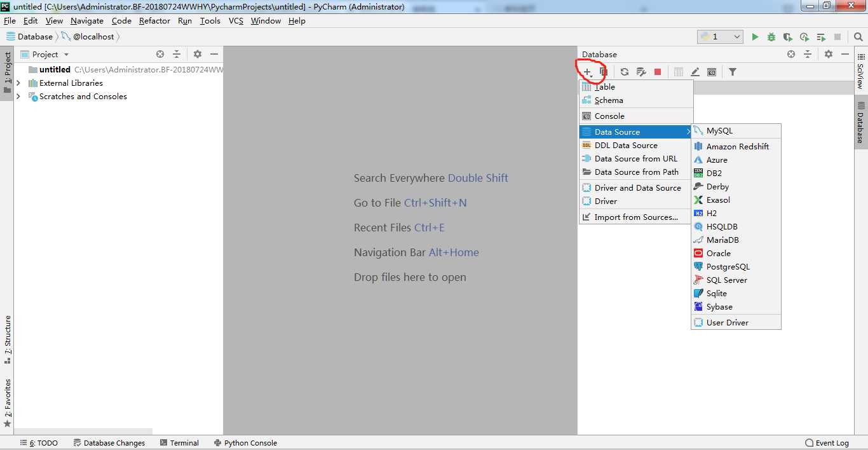Choose Table from the New popup
868x450 pixels.
[x=636, y=87]
